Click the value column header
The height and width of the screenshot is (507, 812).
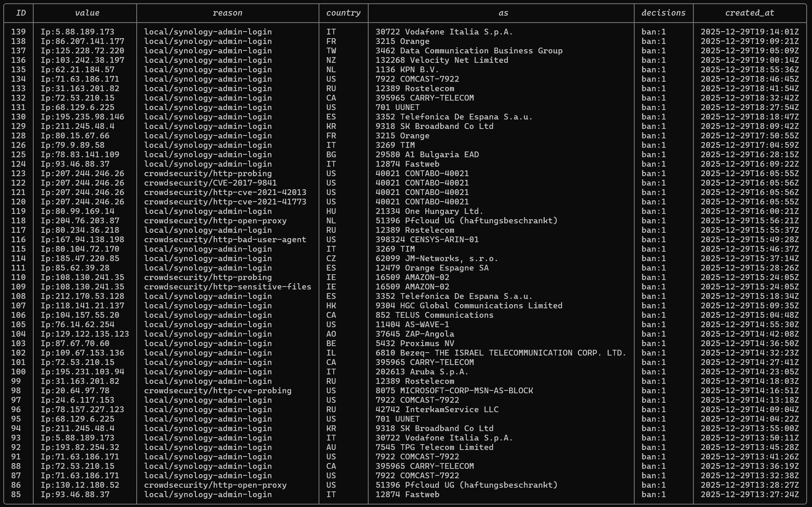[x=87, y=13]
